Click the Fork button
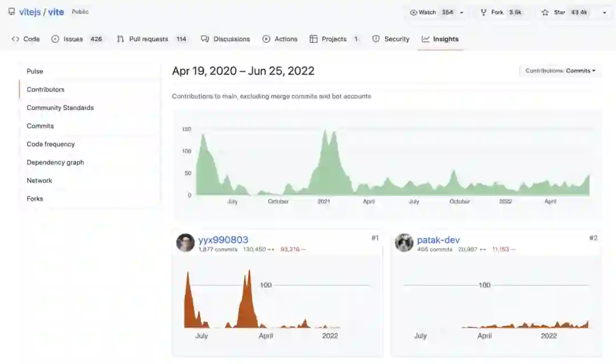 501,13
